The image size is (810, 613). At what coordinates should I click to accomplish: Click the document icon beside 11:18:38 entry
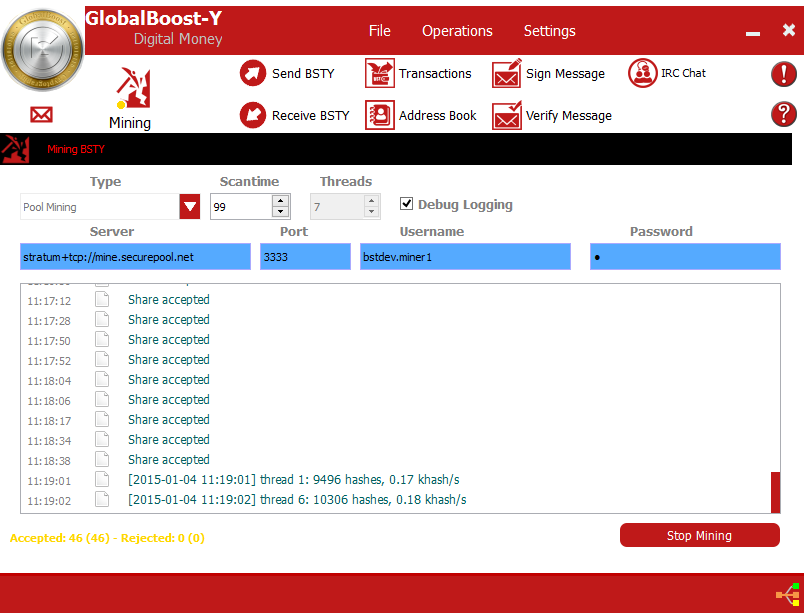coord(102,460)
